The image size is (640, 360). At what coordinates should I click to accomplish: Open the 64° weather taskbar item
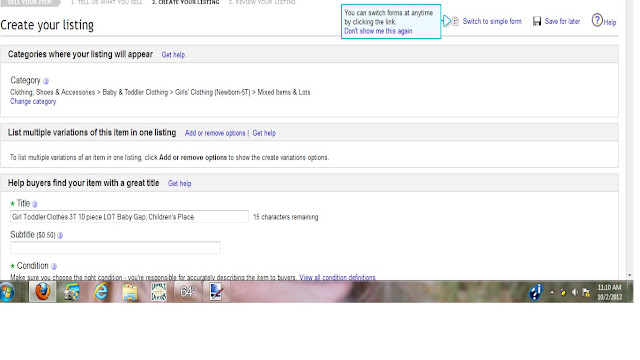(188, 292)
